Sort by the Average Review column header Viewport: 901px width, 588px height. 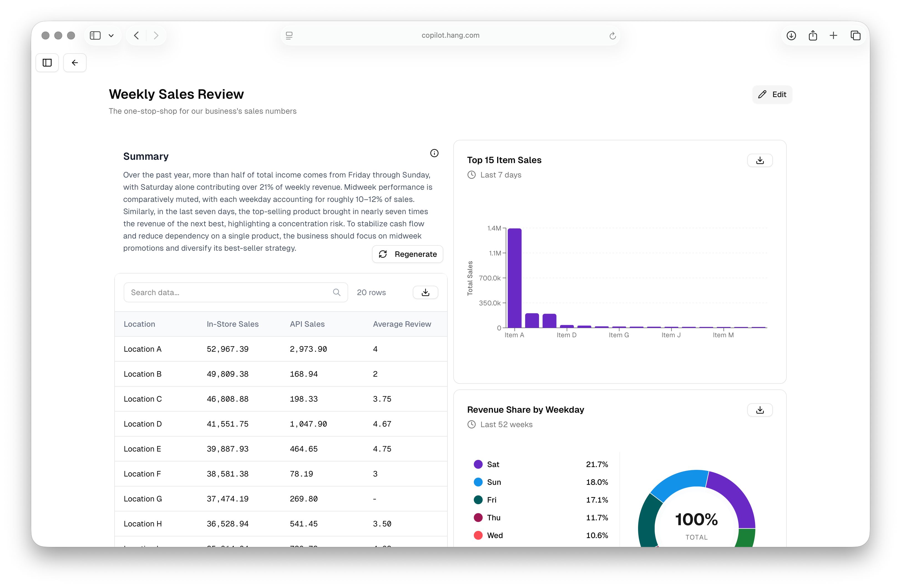(x=402, y=324)
